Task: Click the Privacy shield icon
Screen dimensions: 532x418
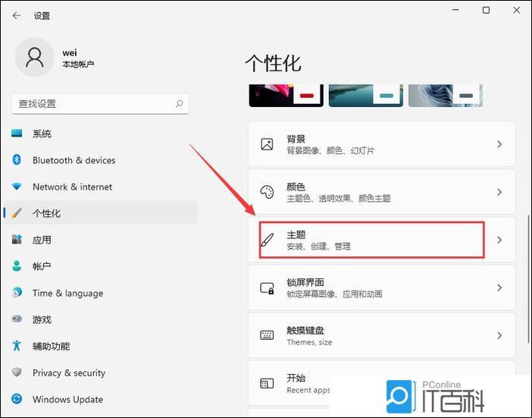Action: tap(17, 372)
